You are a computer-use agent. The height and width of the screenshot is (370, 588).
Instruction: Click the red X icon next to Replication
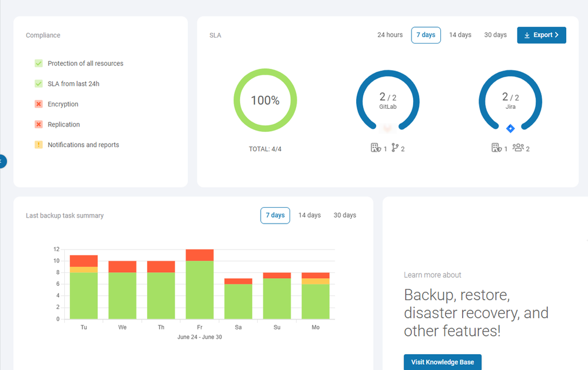[39, 124]
